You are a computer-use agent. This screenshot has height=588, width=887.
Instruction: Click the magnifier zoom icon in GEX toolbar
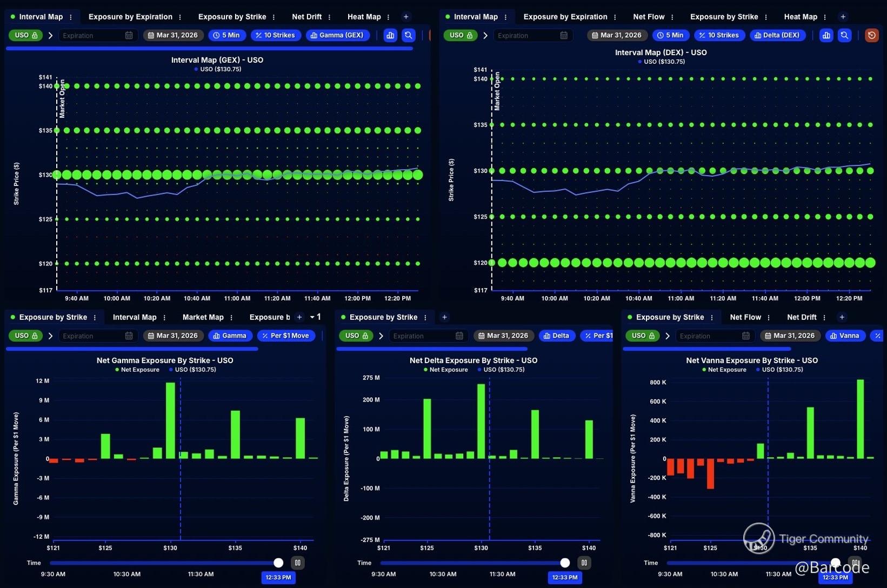(409, 35)
